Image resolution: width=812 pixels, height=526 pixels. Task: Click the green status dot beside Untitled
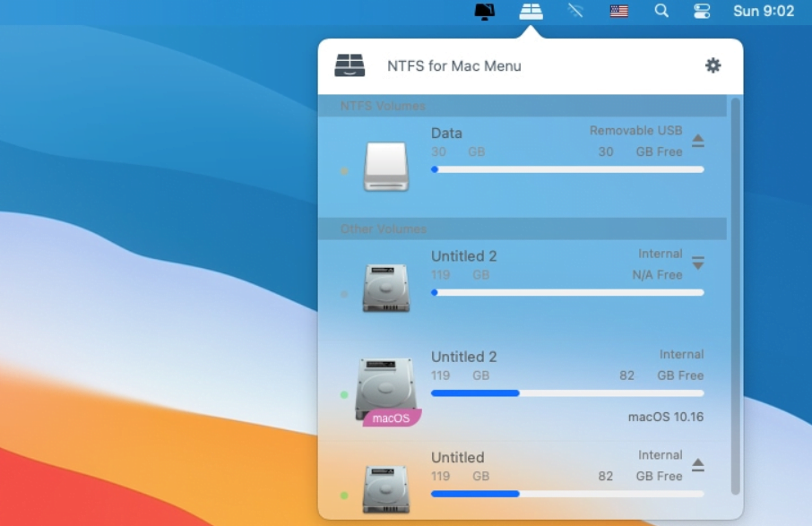(344, 496)
